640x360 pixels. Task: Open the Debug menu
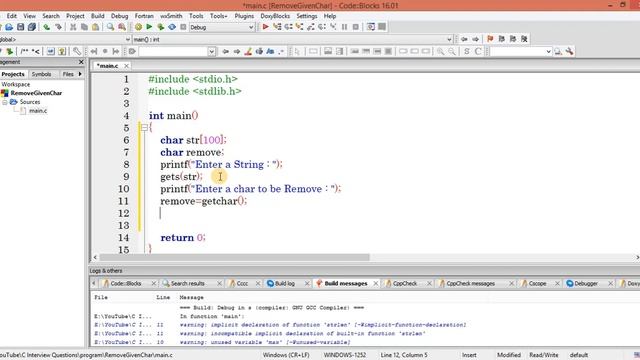pyautogui.click(x=120, y=16)
